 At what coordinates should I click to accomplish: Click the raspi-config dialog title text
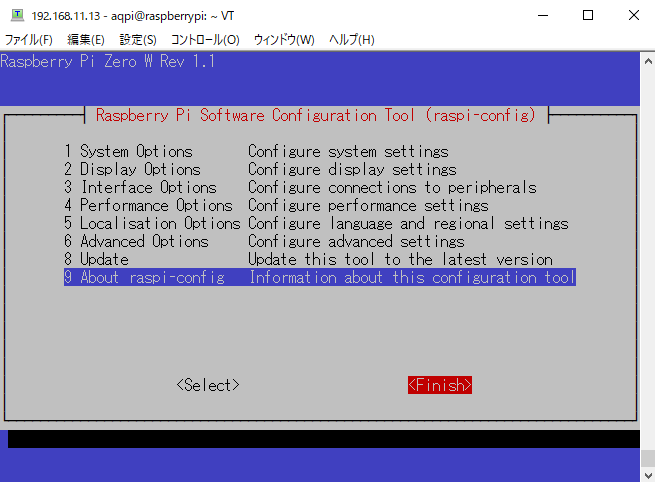(316, 115)
